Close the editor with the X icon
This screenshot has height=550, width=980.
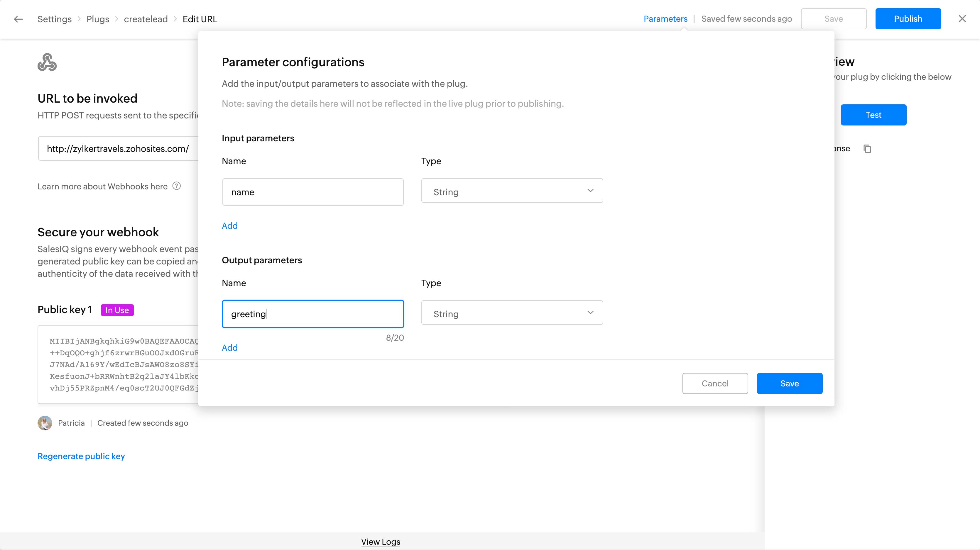tap(962, 19)
